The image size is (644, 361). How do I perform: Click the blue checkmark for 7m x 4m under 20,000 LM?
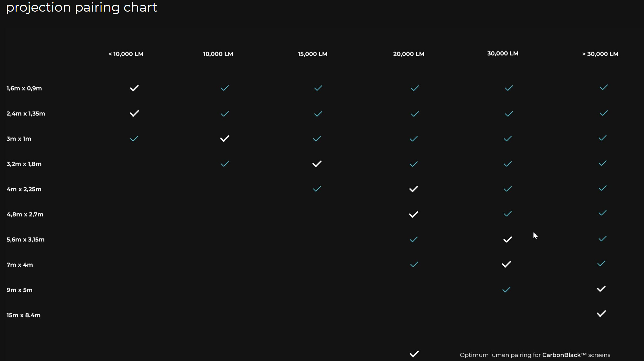pos(414,264)
